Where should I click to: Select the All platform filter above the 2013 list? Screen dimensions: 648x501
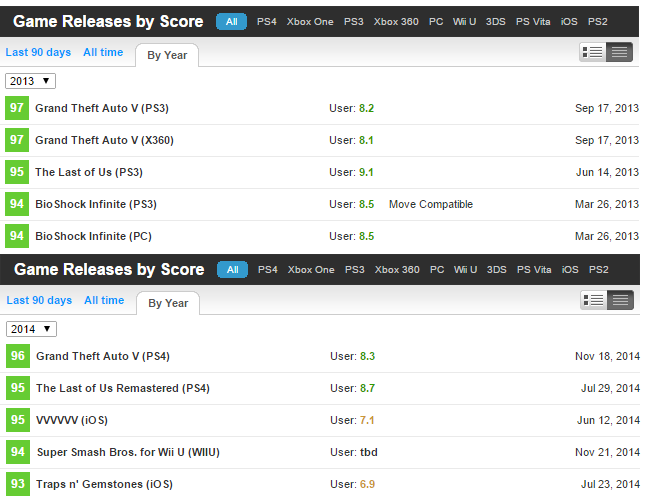click(x=231, y=21)
